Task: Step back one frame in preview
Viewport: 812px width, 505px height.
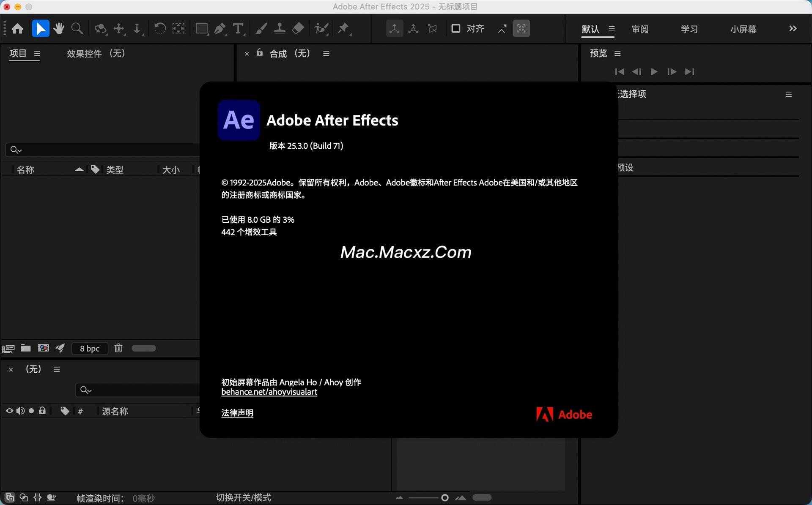Action: (x=636, y=71)
